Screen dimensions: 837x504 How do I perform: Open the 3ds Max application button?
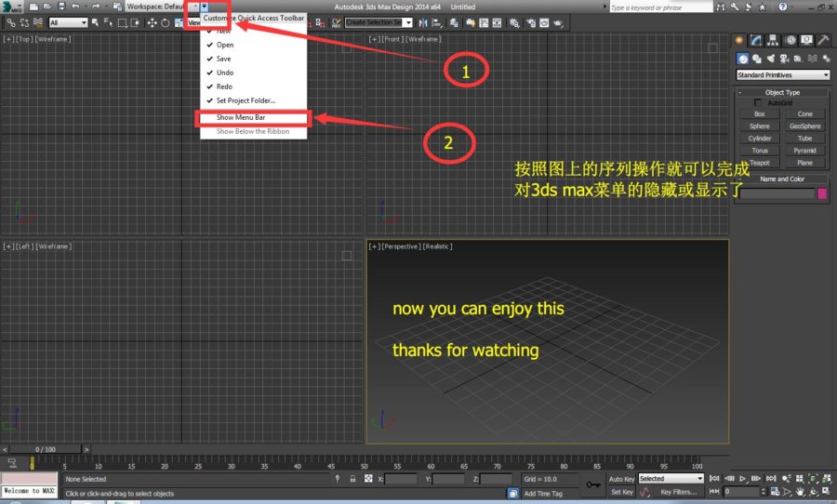10,7
